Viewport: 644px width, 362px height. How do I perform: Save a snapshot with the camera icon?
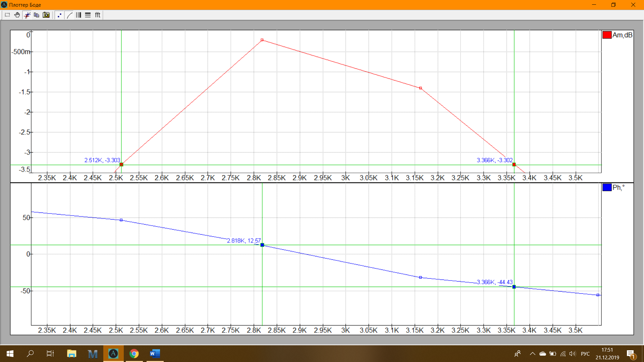pos(46,15)
